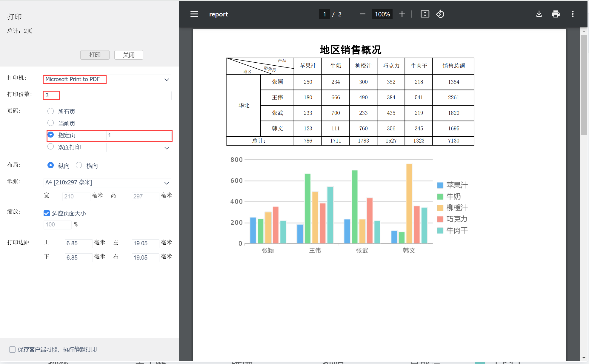Expand the Microsoft Print to PDF dropdown
Screen dimensions: 589x364
click(x=167, y=80)
